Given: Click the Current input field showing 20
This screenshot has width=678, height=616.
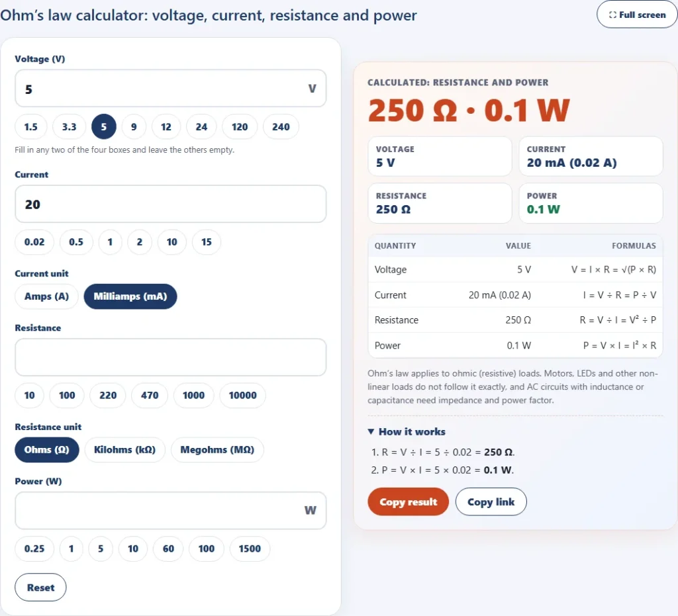Looking at the screenshot, I should tap(170, 204).
